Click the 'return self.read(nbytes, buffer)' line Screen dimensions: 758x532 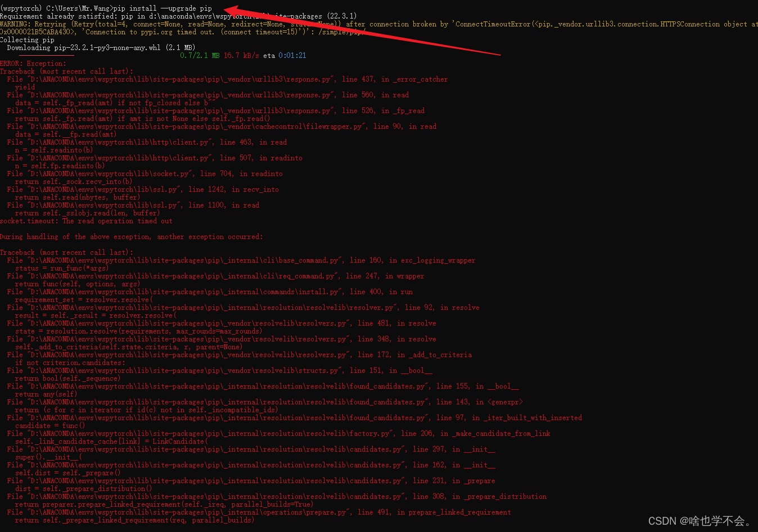click(78, 197)
